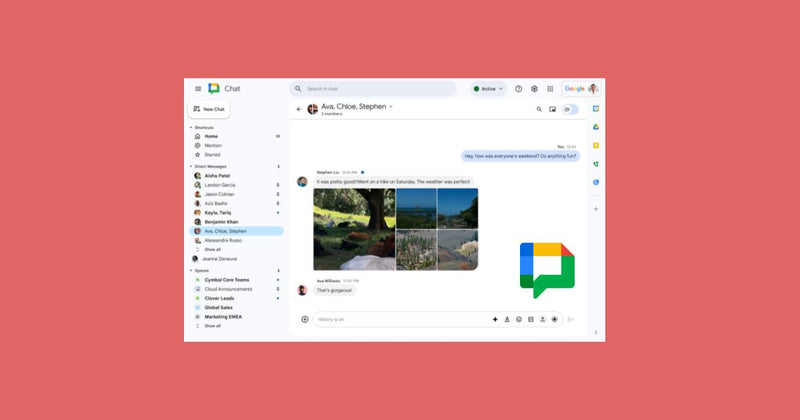
Task: Hide the side panel with the chevron
Action: (x=596, y=333)
